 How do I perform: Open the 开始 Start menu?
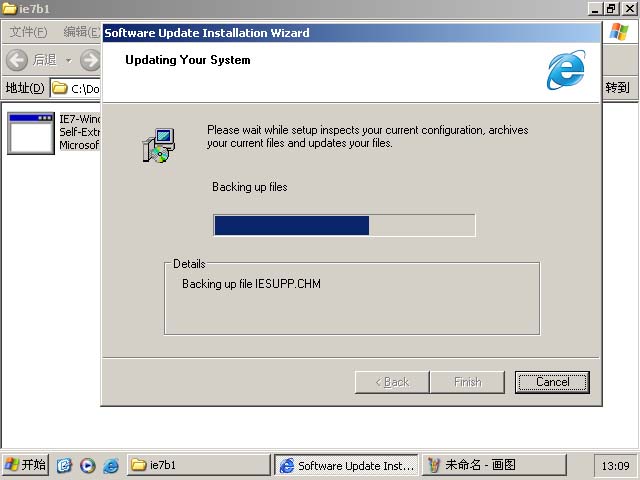tap(25, 465)
